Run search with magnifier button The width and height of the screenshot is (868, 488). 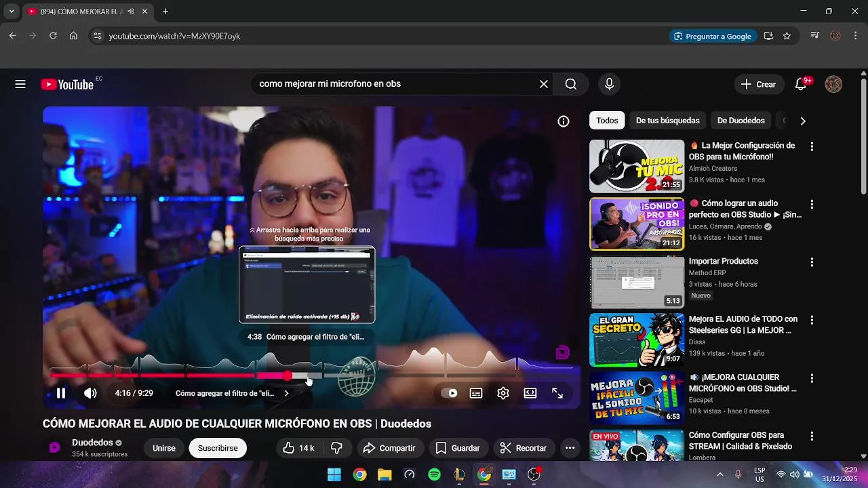[571, 84]
